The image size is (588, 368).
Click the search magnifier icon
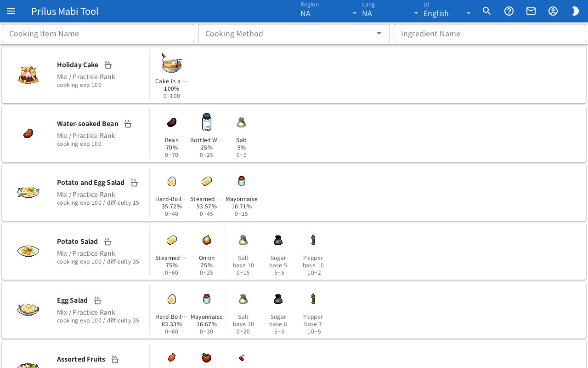[x=487, y=11]
